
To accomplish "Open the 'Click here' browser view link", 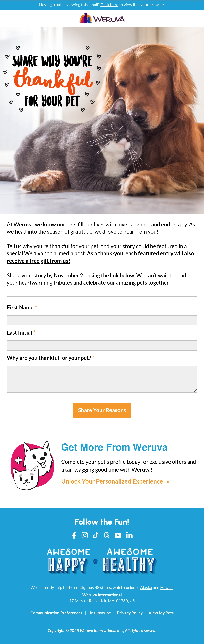I will point(109,5).
